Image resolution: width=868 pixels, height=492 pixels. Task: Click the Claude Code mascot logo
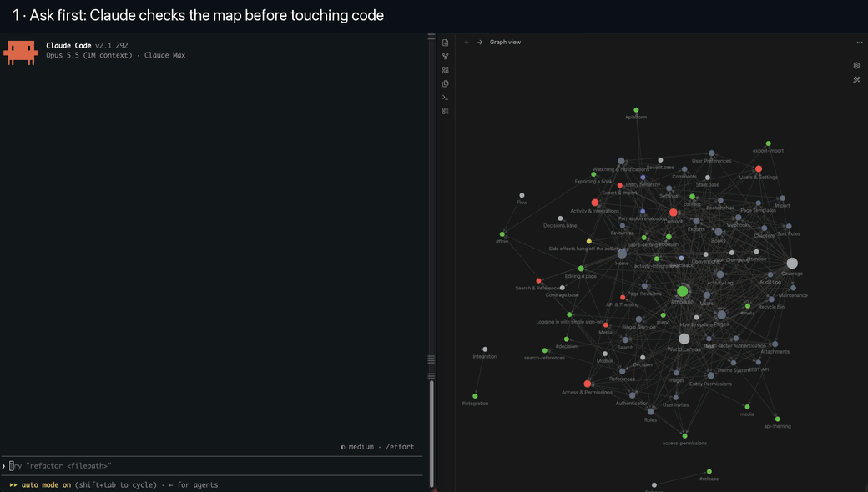[21, 52]
